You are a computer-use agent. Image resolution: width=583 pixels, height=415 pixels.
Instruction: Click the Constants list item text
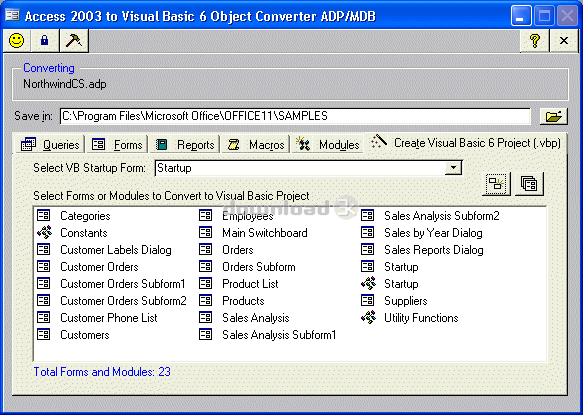tap(84, 233)
